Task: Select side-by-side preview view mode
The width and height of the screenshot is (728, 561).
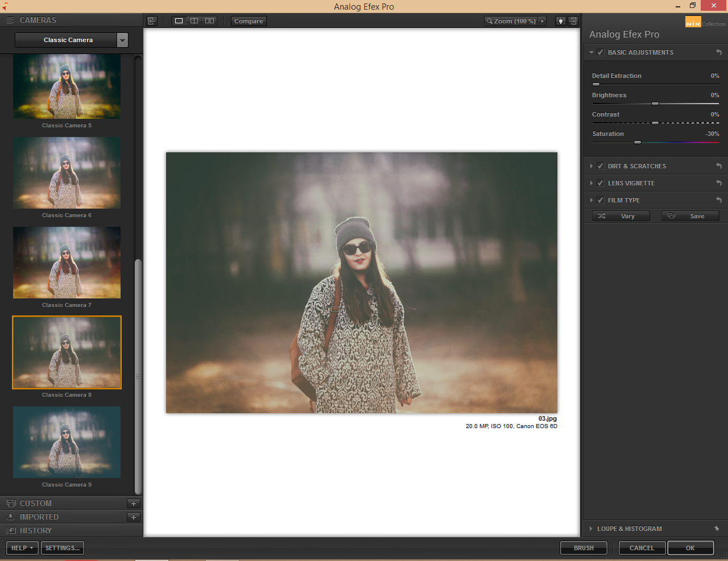Action: pos(210,21)
